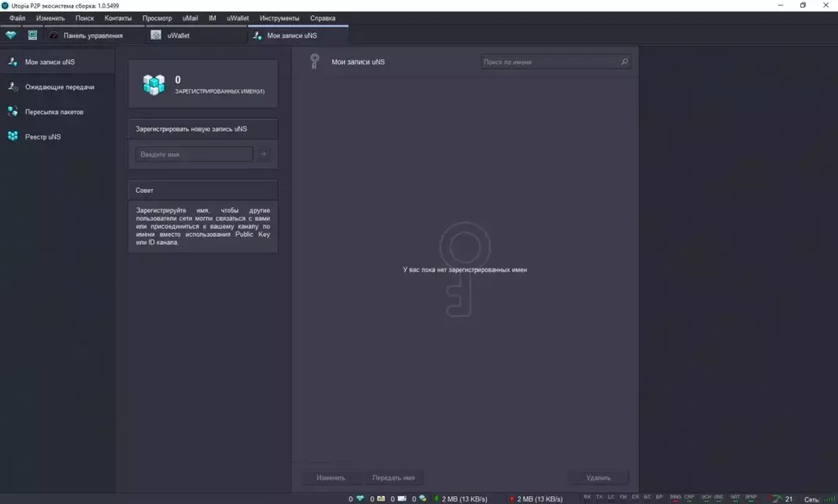Viewport: 838px width, 504px height.
Task: Click the Utopia app icon in the title bar
Action: tap(5, 6)
